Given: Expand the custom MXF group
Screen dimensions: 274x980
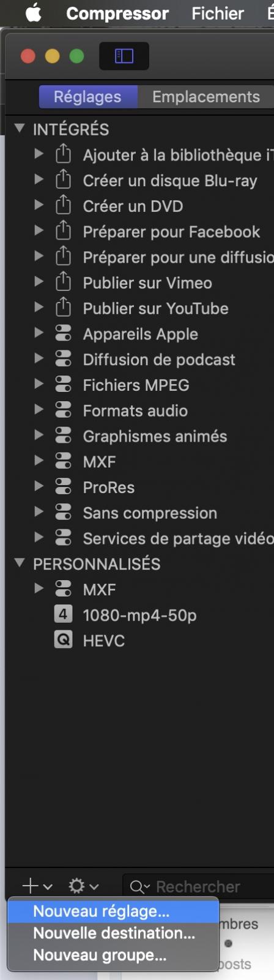Looking at the screenshot, I should tap(39, 589).
